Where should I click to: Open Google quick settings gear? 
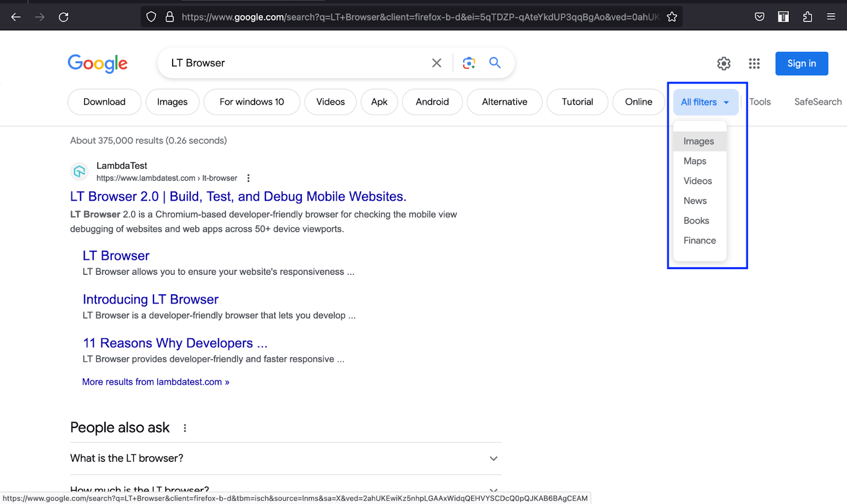pos(723,64)
